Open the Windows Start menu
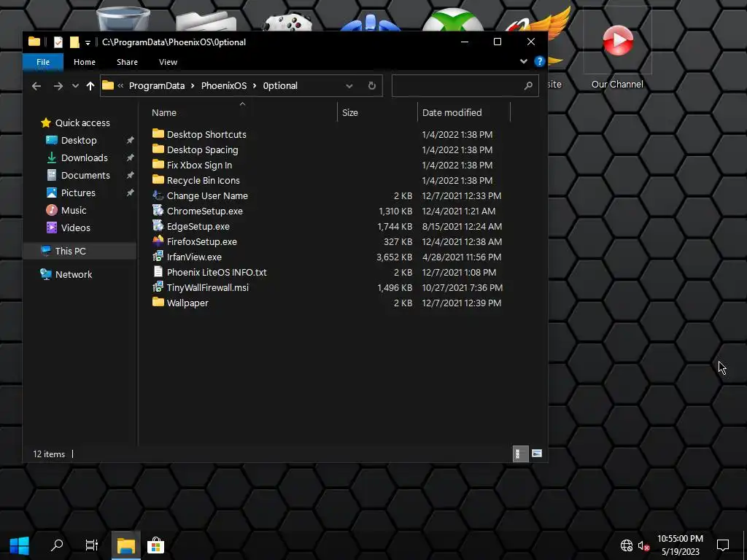Viewport: 747px width, 560px height. [x=19, y=545]
